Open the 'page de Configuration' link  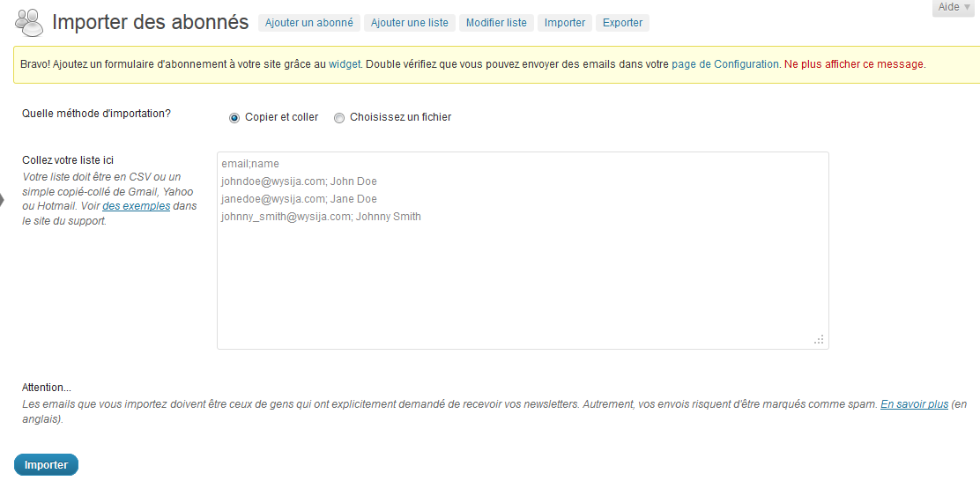(725, 63)
